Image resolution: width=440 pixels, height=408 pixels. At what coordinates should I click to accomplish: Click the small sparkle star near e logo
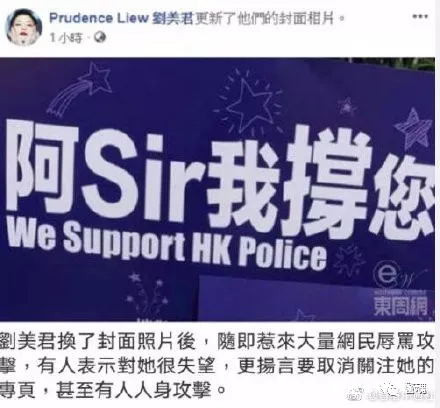pos(350,260)
